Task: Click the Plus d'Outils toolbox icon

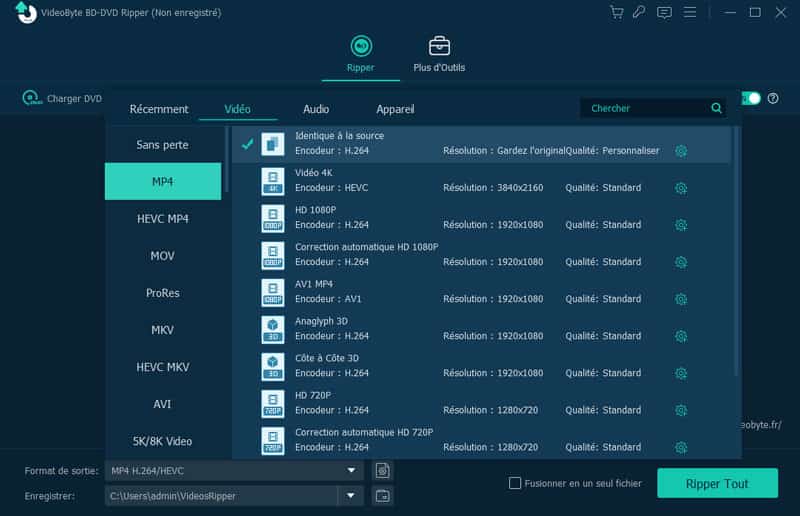Action: pyautogui.click(x=439, y=47)
